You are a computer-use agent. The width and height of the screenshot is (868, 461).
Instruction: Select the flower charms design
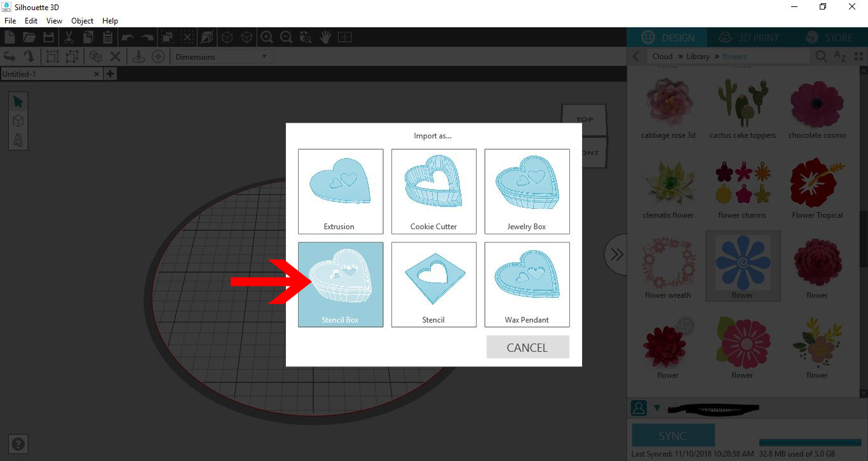click(x=742, y=188)
